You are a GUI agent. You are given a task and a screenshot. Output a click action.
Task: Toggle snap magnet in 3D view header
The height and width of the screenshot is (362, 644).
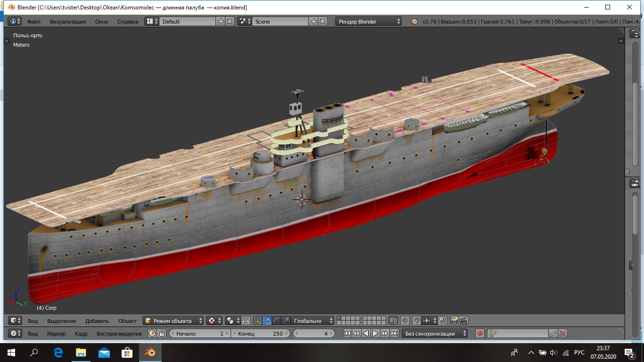click(x=416, y=321)
